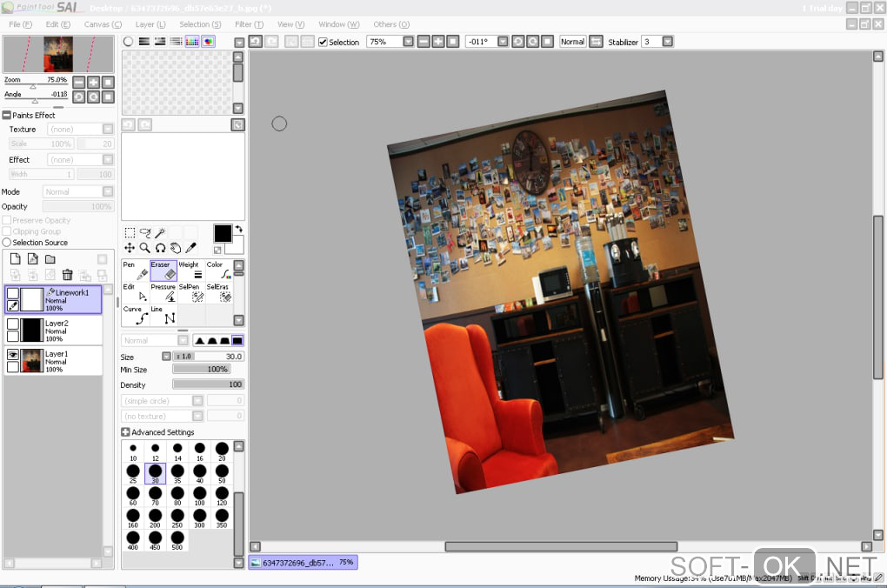Open the color wheel panel
887x588 pixels.
(129, 41)
